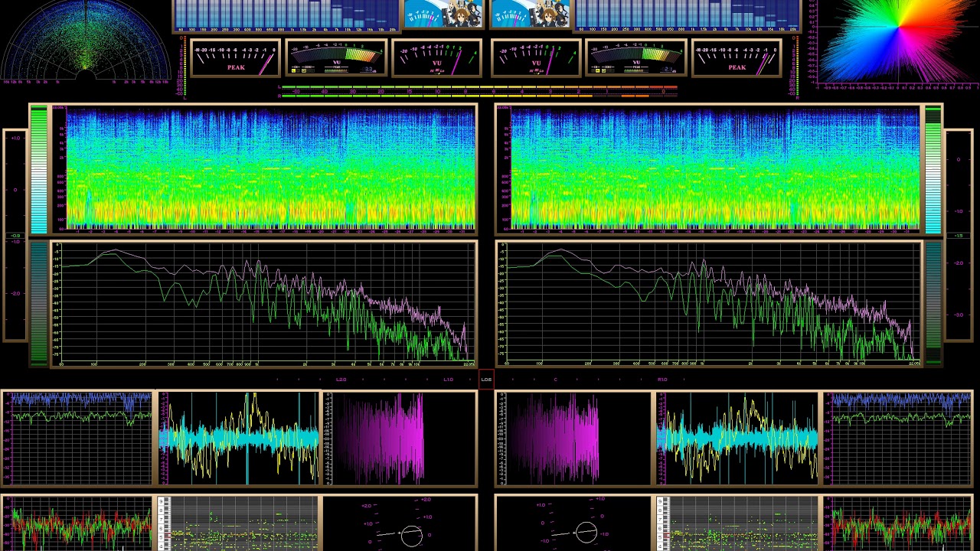
Task: Click the right cyan and yellow waveform
Action: pos(737,439)
